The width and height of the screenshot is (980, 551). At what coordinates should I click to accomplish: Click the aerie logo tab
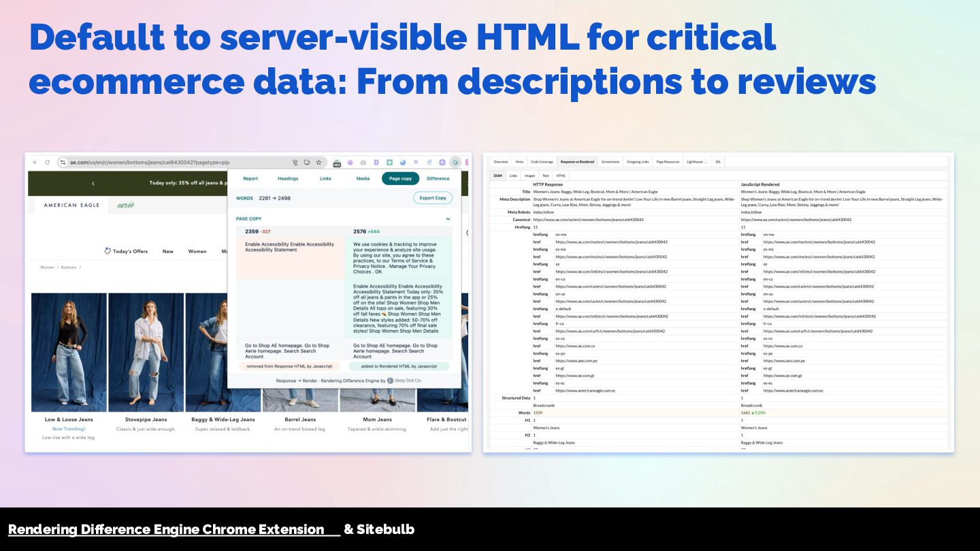(x=126, y=205)
